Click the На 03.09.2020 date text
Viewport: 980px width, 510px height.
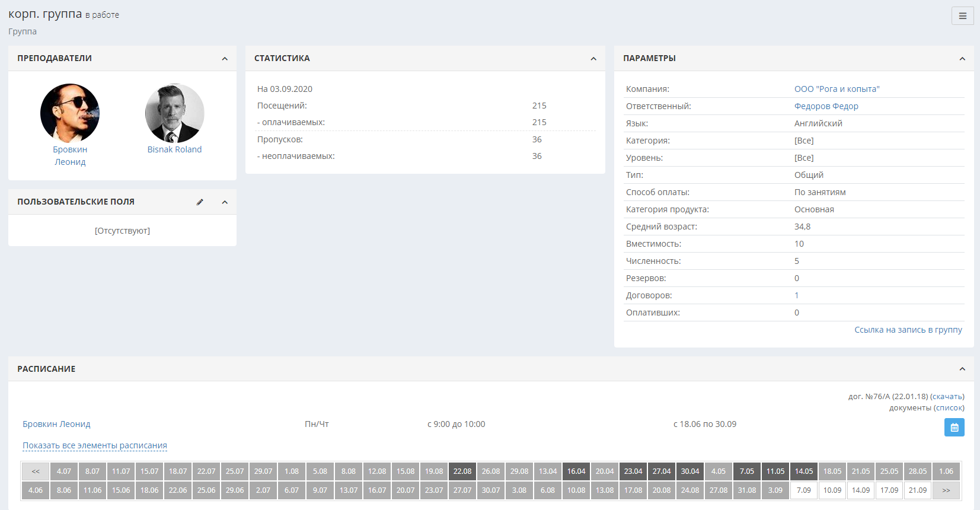point(285,89)
